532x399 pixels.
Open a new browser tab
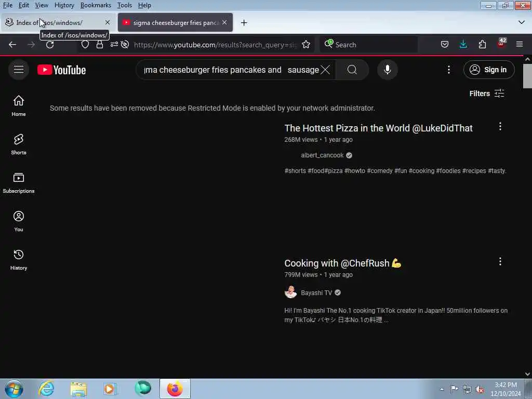tap(244, 23)
